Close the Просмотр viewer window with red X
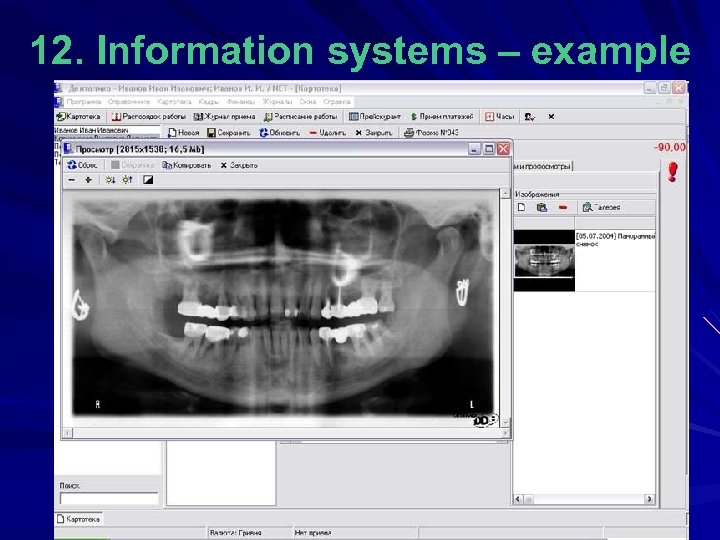Viewport: 720px width, 540px height. click(503, 149)
